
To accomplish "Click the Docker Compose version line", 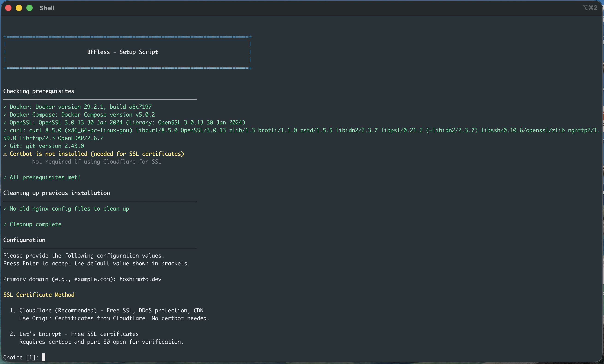I will click(82, 115).
